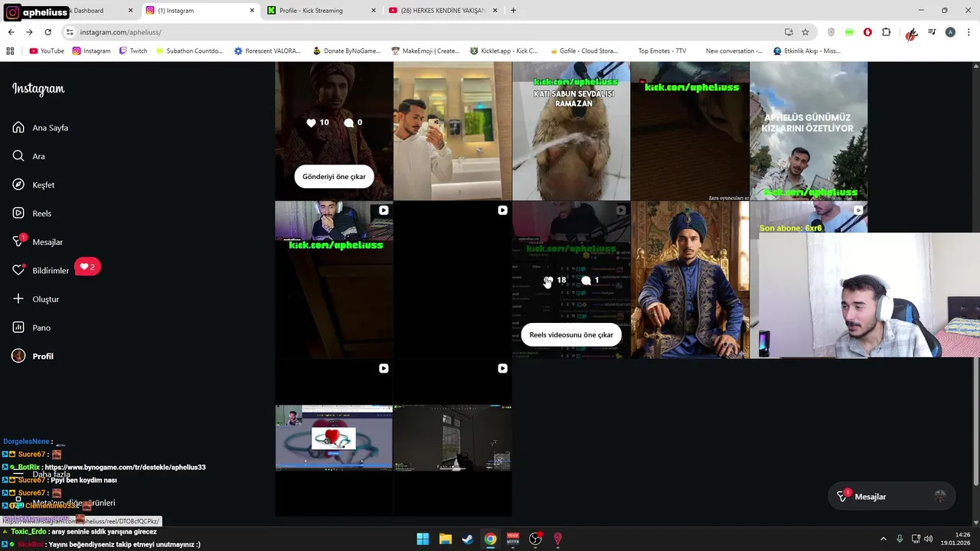The image size is (980, 551).
Task: Open Chrome profile avatar menu
Action: click(x=950, y=32)
